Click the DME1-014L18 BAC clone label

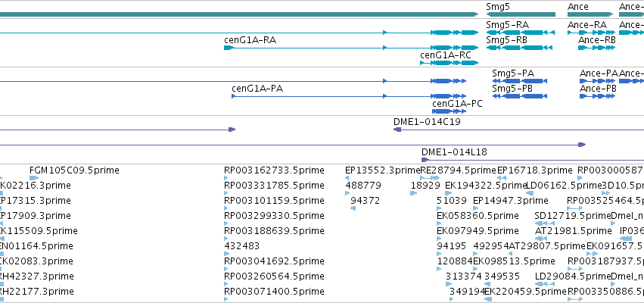point(454,152)
